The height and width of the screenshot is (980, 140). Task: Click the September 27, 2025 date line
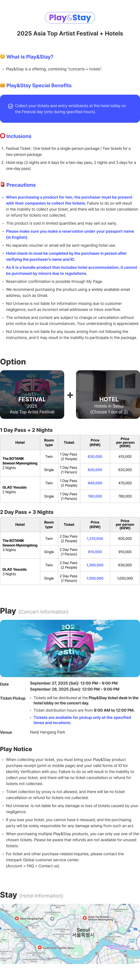(x=74, y=683)
